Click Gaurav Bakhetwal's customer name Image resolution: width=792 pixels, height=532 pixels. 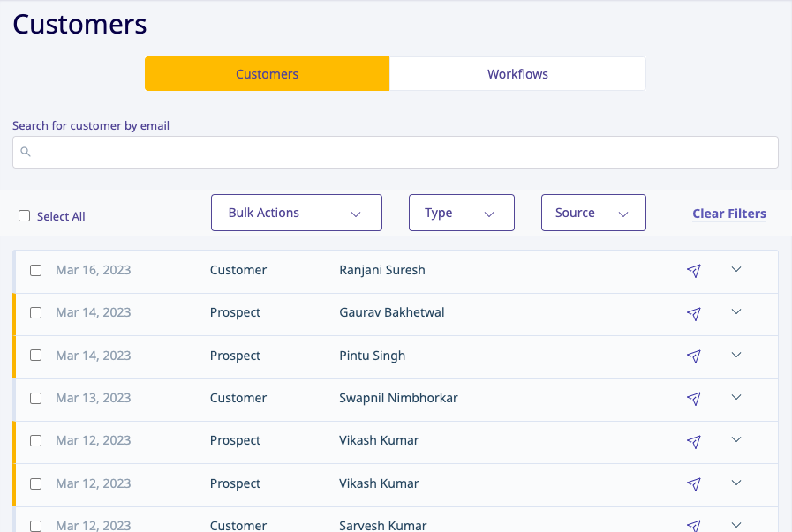(391, 312)
